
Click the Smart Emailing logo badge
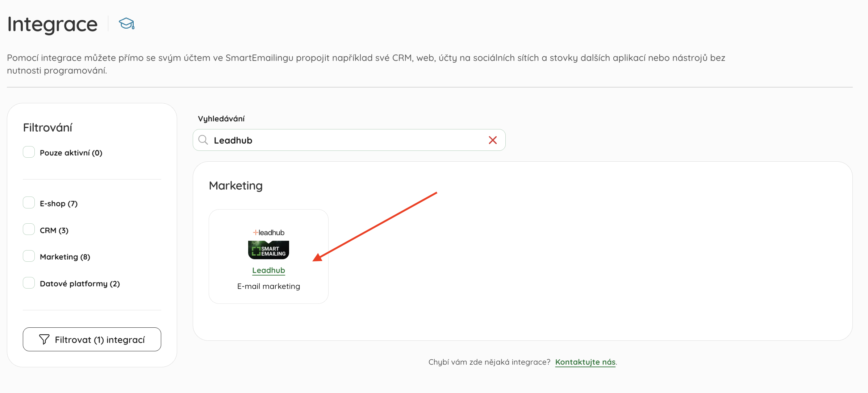268,250
